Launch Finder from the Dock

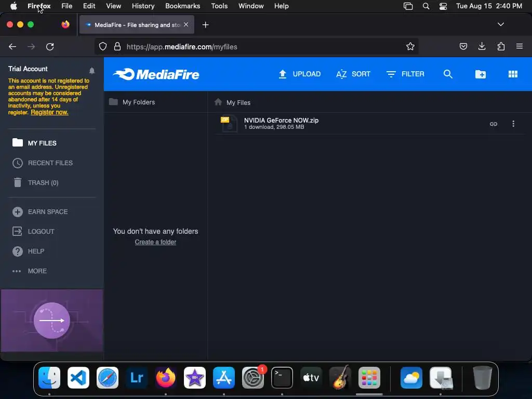click(x=49, y=378)
